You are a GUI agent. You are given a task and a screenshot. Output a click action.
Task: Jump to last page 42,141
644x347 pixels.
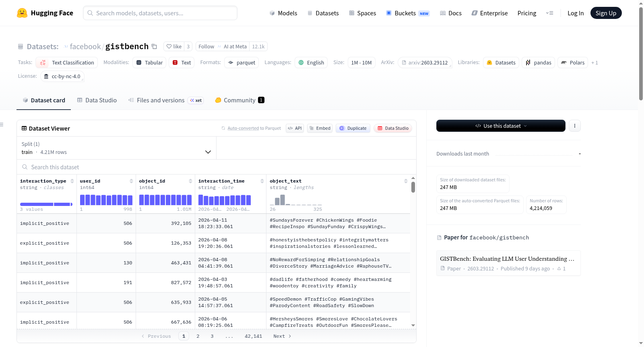(x=254, y=336)
